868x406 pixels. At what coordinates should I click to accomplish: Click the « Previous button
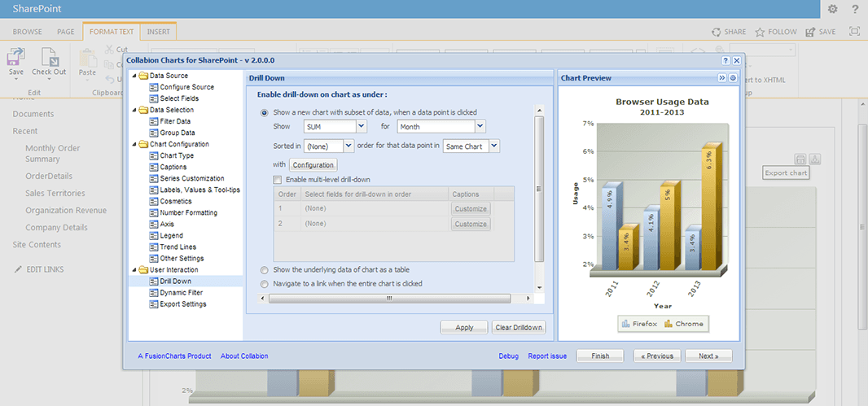(657, 356)
